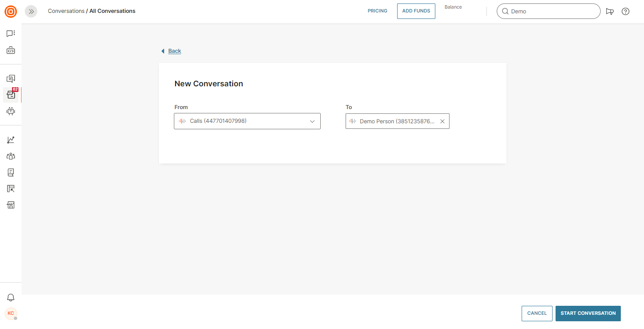Click the Infobip logo in the sidebar
This screenshot has width=644, height=329.
pos(11,12)
